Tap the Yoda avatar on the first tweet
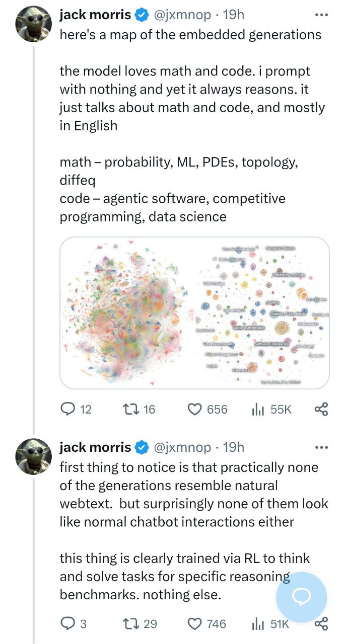 click(x=34, y=25)
